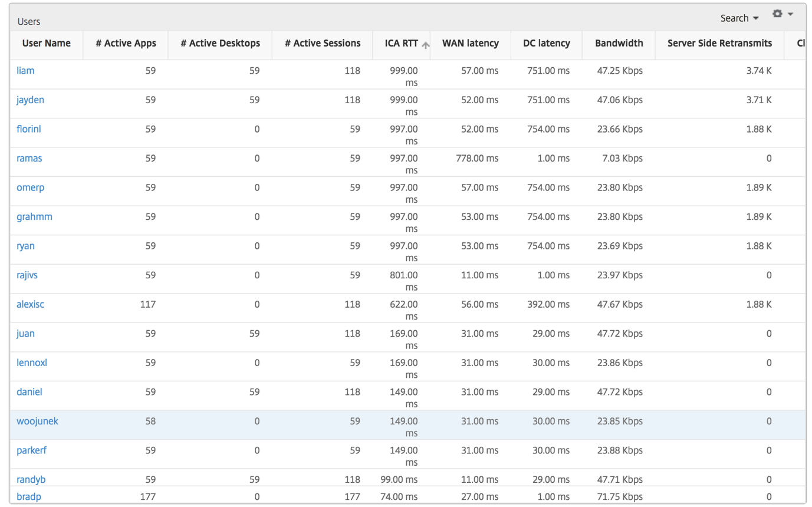Sort by User Name column header
Viewport: 812px width, 507px height.
click(x=47, y=43)
